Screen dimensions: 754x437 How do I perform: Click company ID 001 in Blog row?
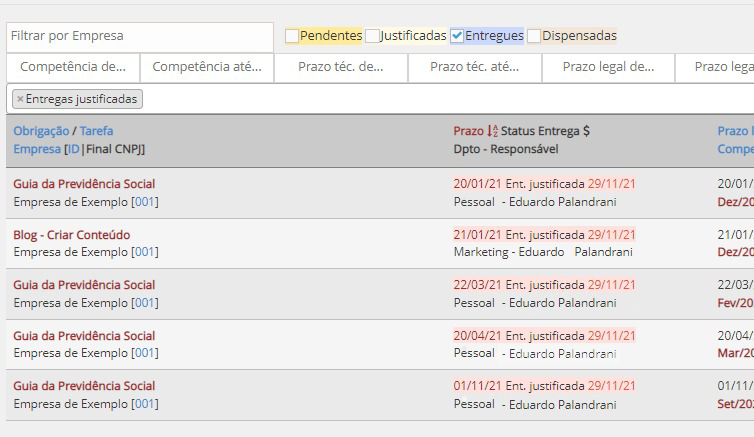pos(145,252)
